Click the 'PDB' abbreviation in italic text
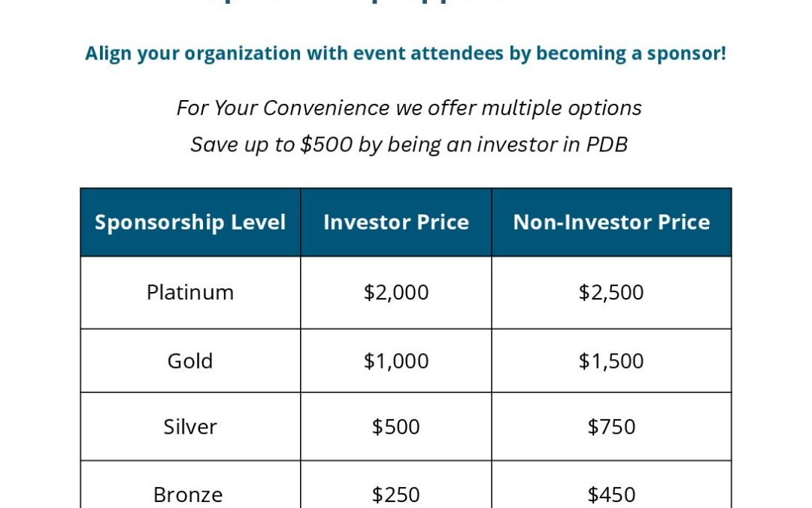This screenshot has height=508, width=812. click(x=608, y=144)
